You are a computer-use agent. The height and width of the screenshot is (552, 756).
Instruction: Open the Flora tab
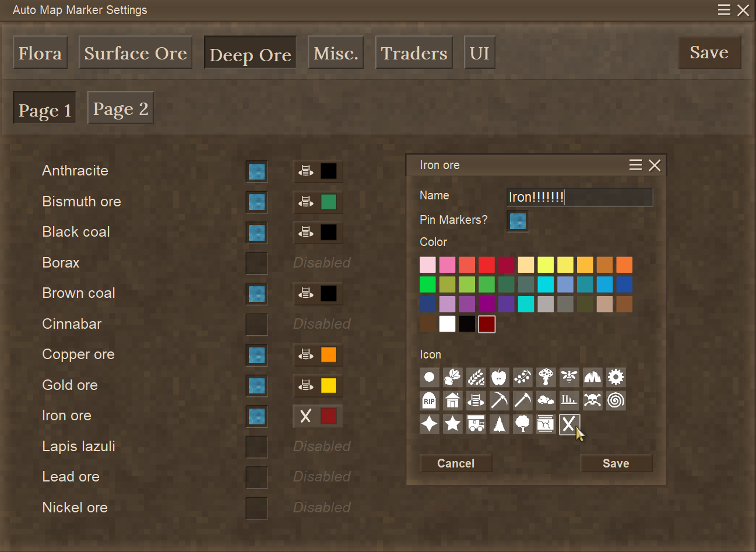pos(40,52)
